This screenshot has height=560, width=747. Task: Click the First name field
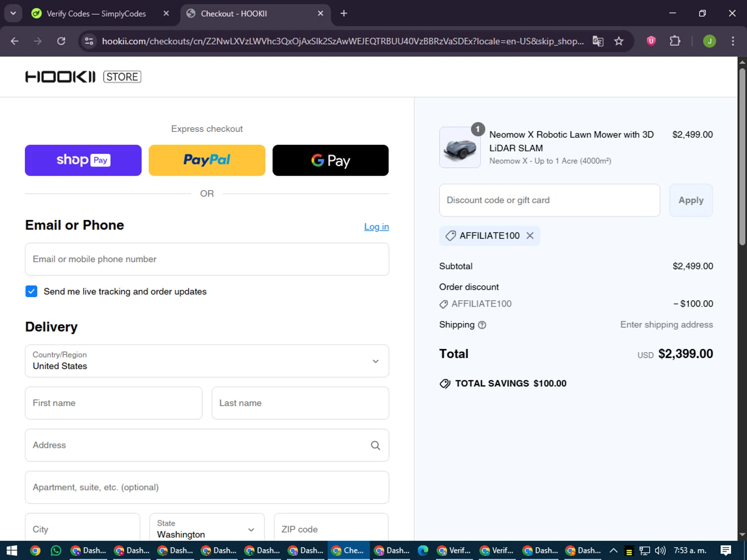pos(114,403)
